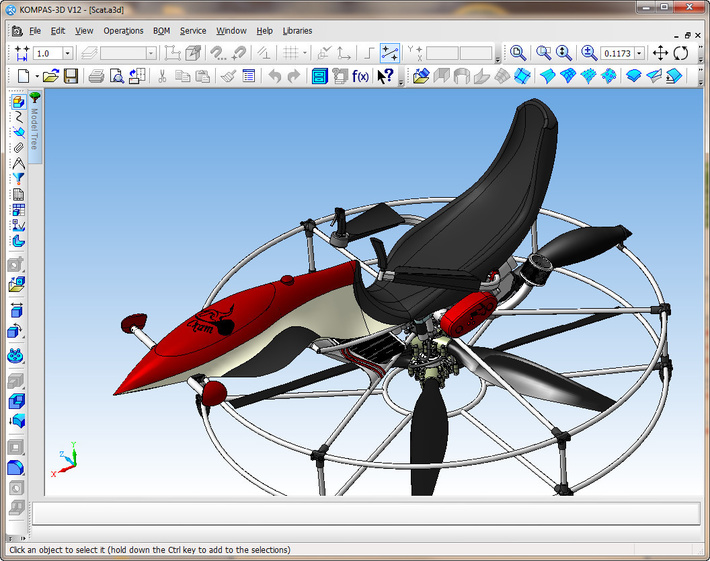Image resolution: width=710 pixels, height=561 pixels.
Task: Click the Print icon in toolbar
Action: [x=96, y=76]
